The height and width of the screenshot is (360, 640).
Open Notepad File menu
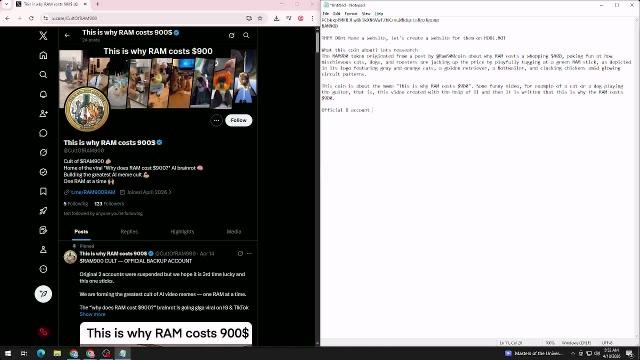(326, 13)
